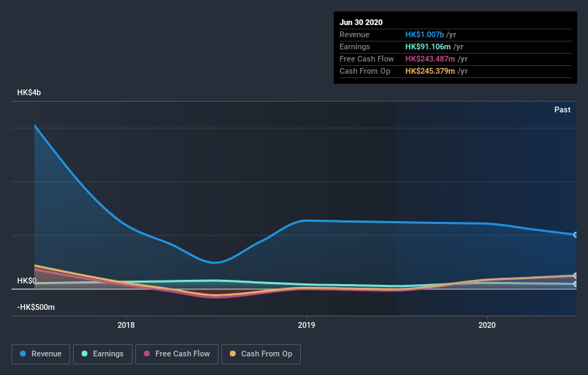Toggle the Cash From Op legend button
This screenshot has height=375, width=588.
pos(261,354)
